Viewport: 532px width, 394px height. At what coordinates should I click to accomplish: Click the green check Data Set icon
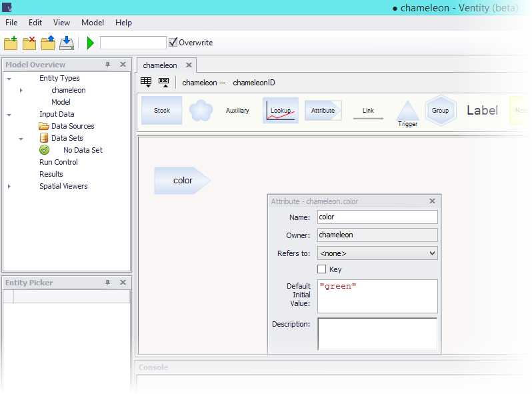point(45,149)
